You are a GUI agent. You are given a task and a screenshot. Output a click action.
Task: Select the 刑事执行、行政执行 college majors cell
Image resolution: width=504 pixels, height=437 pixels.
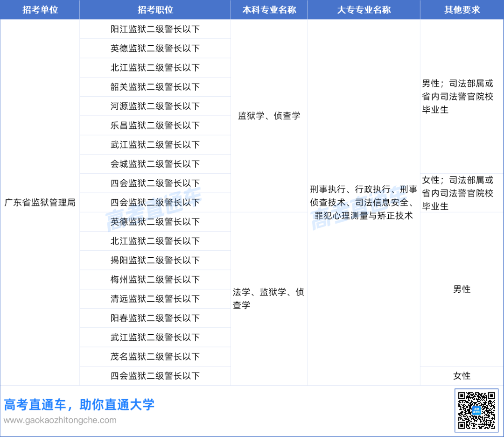tap(364, 202)
